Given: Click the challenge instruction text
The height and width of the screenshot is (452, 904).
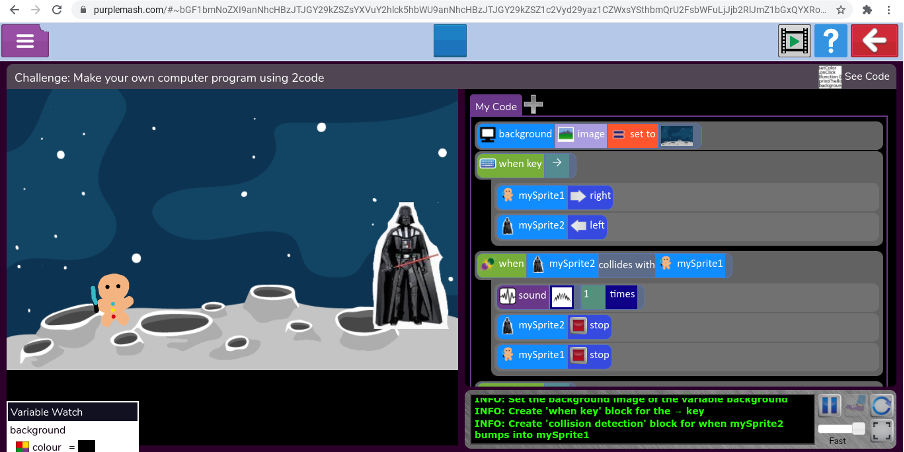Looking at the screenshot, I should tap(169, 78).
